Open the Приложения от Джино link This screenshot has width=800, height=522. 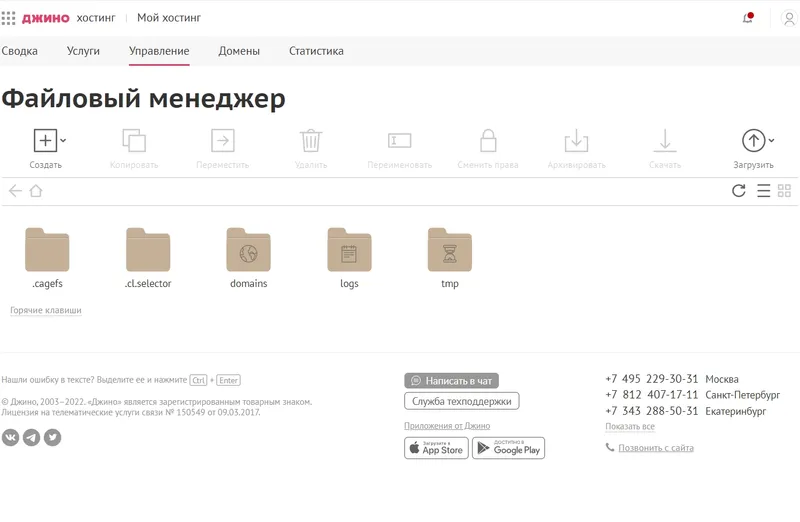point(447,426)
